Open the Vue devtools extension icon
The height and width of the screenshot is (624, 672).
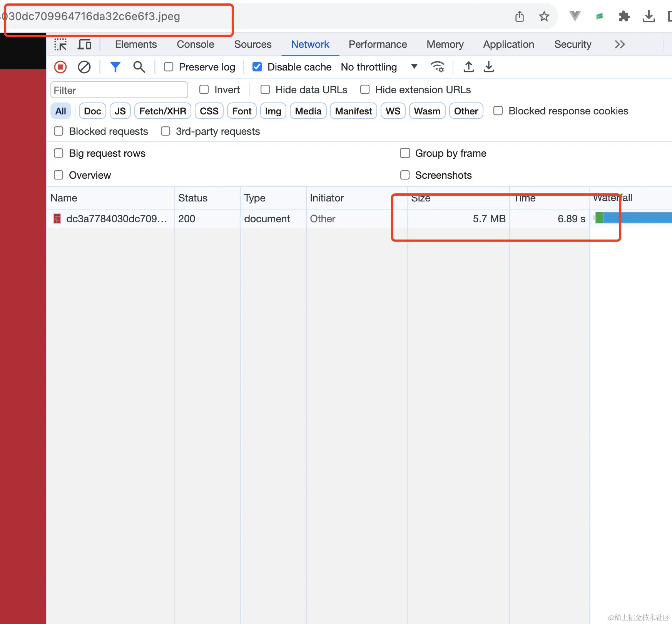pyautogui.click(x=575, y=16)
